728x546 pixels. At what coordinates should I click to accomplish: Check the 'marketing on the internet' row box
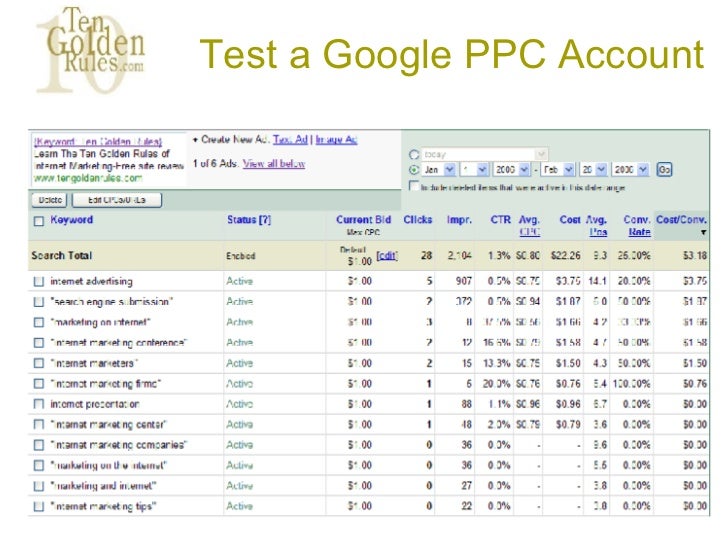pos(39,465)
